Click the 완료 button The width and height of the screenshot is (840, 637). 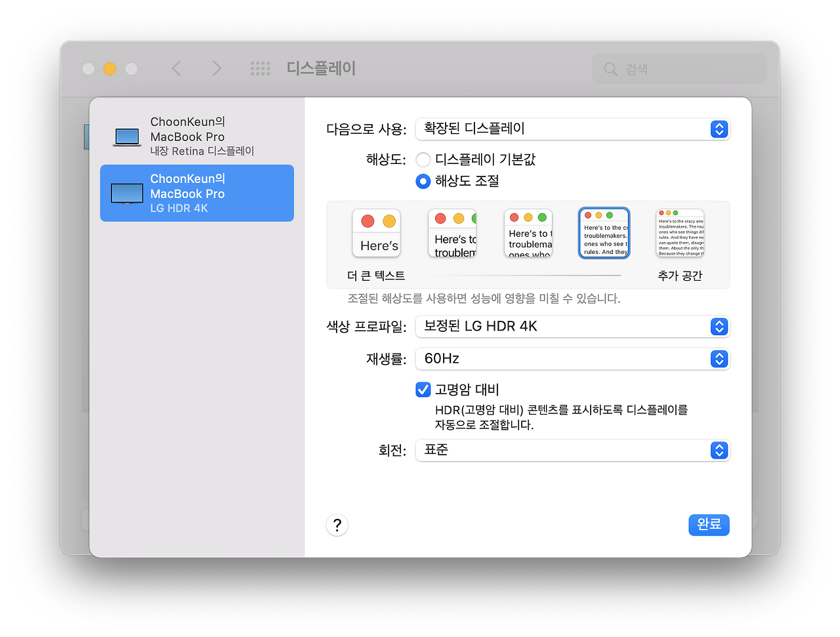pos(709,525)
